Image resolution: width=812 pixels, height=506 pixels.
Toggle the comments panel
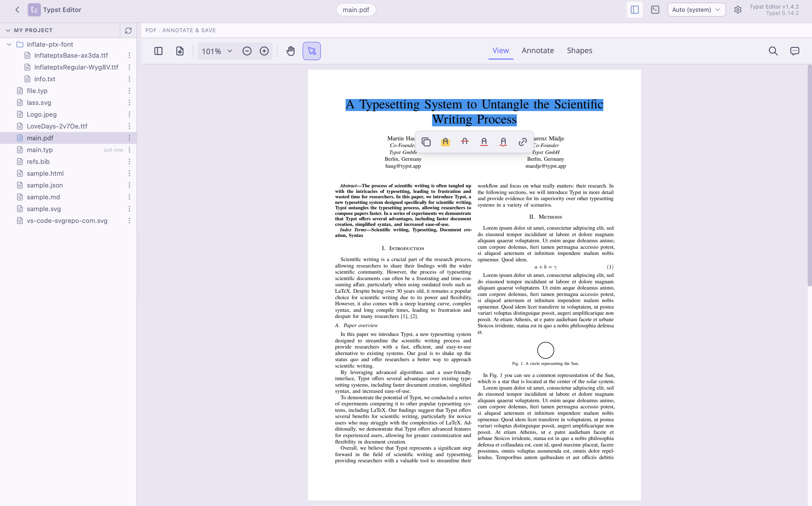794,51
